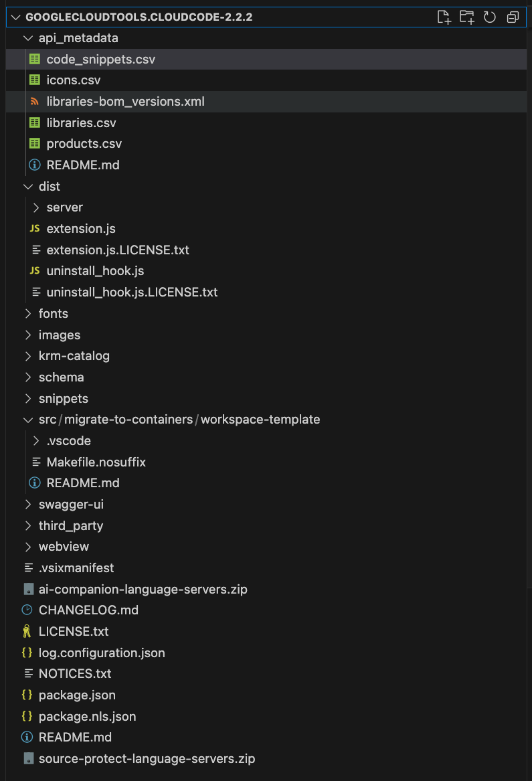This screenshot has width=532, height=781.
Task: Click the XML feed icon of libraries-bom_versions.xml
Action: click(34, 102)
